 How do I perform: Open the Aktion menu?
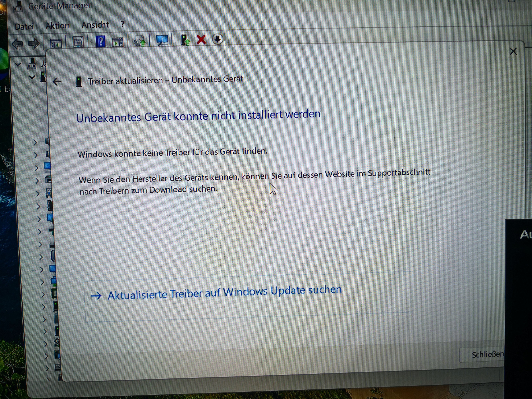coord(57,25)
